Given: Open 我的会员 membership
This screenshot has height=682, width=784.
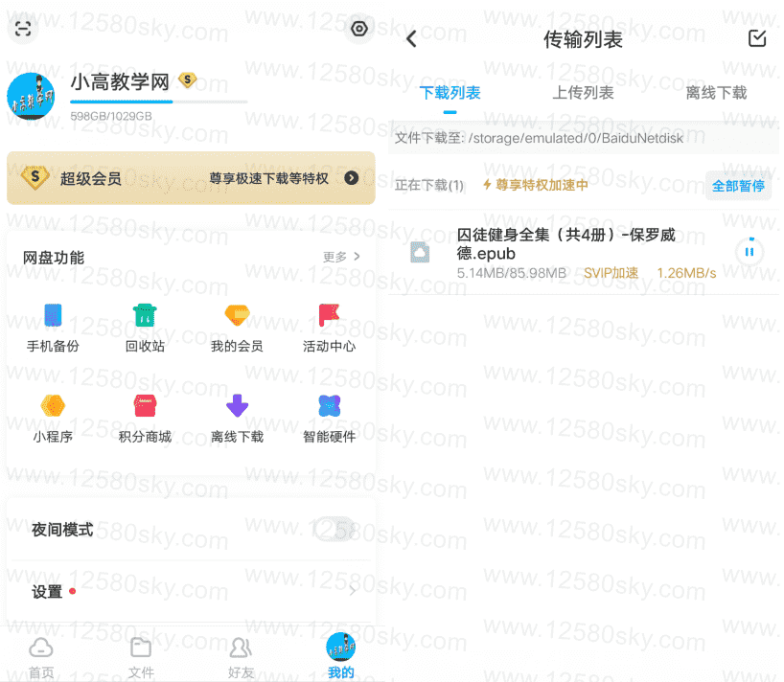Looking at the screenshot, I should (237, 328).
